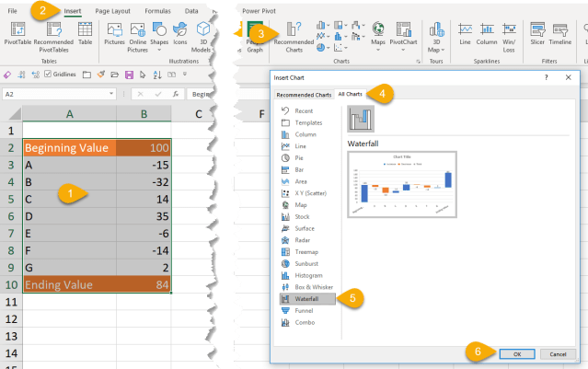This screenshot has height=369, width=588.
Task: Insert a Column sparkline
Action: 487,33
